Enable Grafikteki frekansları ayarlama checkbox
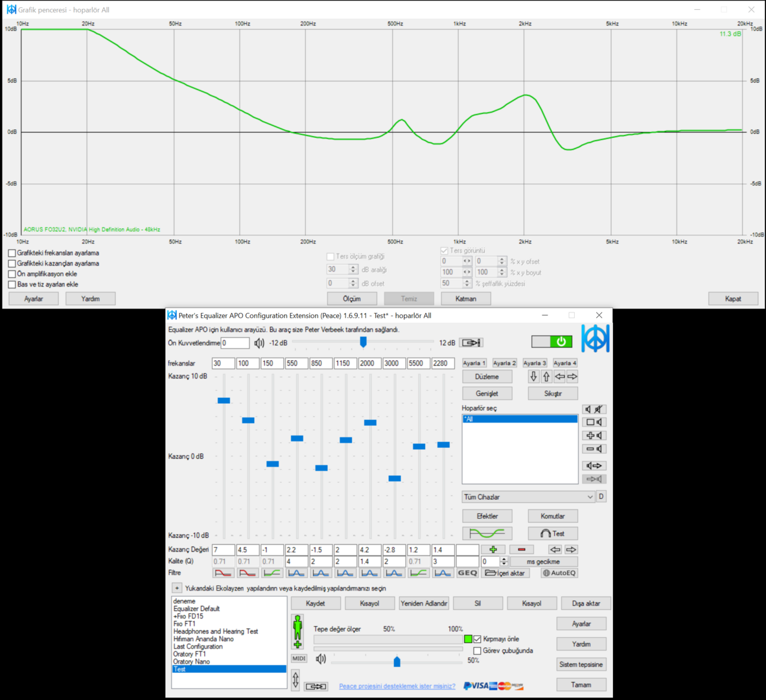Screen dimensions: 766x700 [x=12, y=253]
